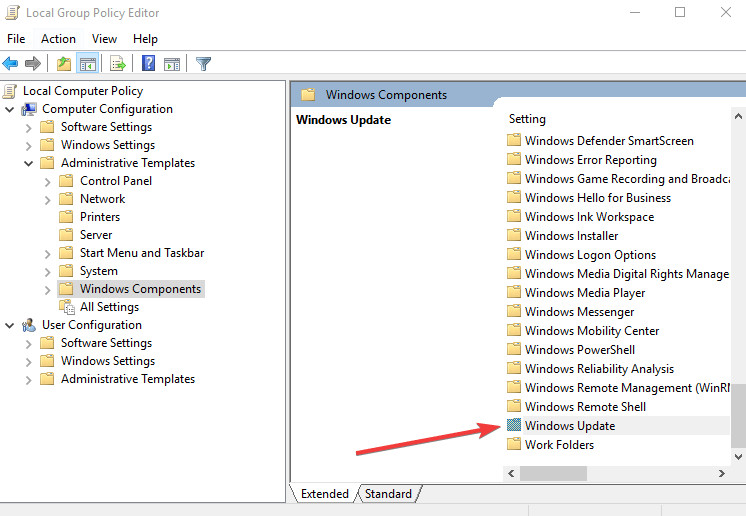Expand the Control Panel node
This screenshot has height=516, width=746.
click(48, 182)
